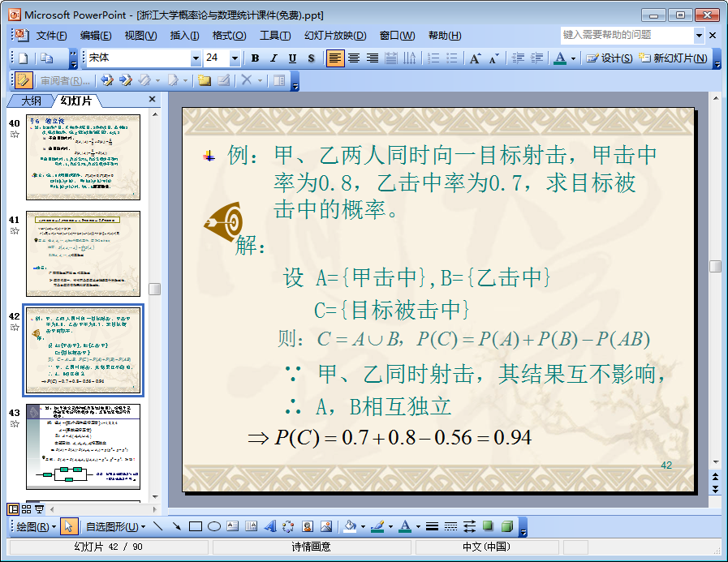728x562 pixels.
Task: Open the 幻灯片放映 menu
Action: (x=334, y=36)
